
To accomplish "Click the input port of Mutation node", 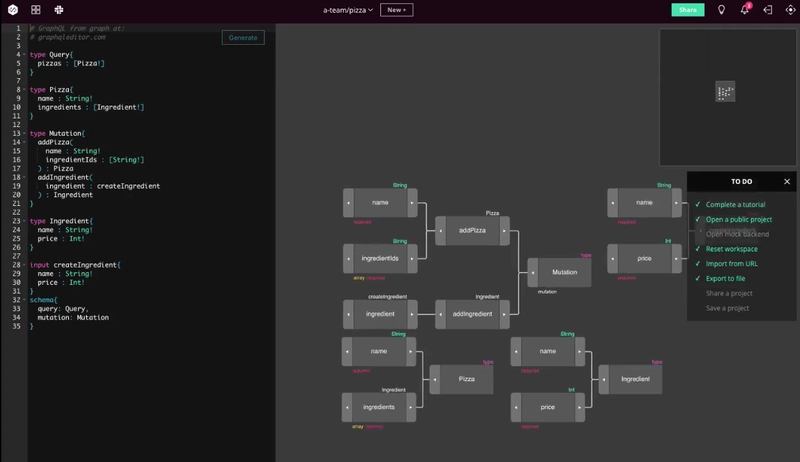I will tap(533, 272).
